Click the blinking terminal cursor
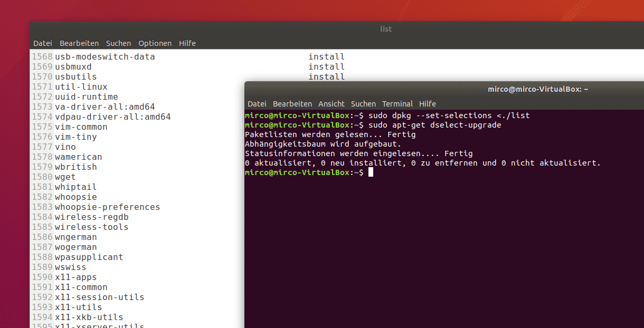644x328 pixels. (x=371, y=172)
